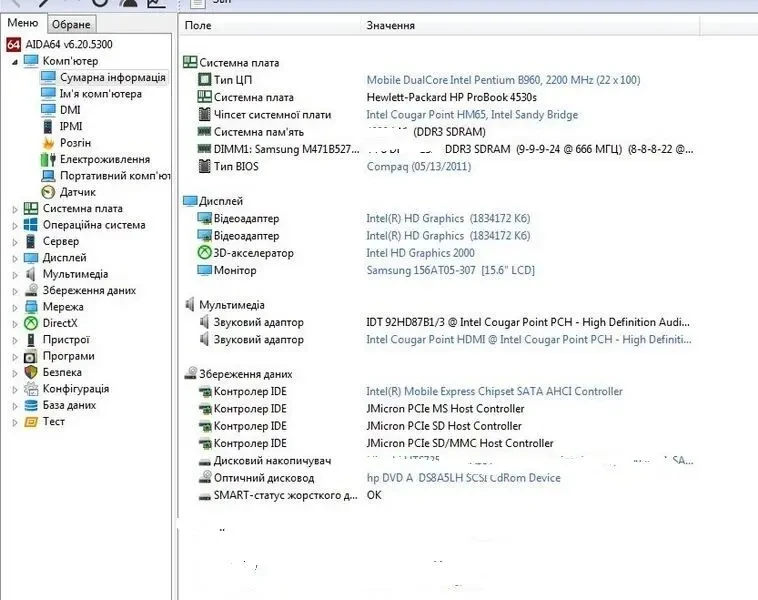Open DMI item icon in sidebar
The image size is (758, 600).
(48, 110)
